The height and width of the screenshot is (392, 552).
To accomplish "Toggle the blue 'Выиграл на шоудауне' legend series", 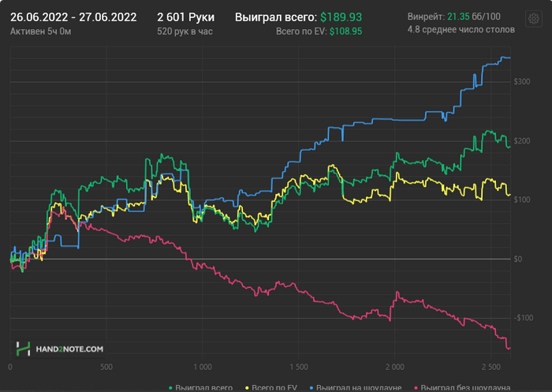I will (x=356, y=388).
